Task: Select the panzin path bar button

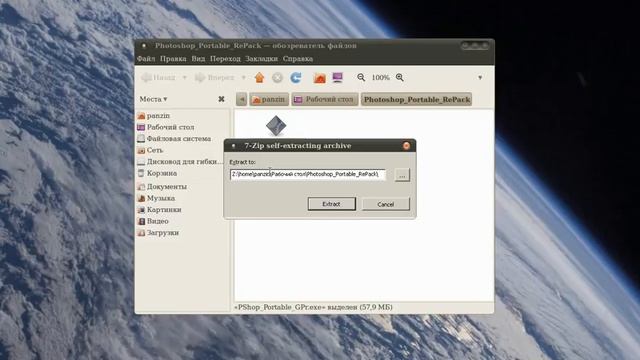Action: (269, 99)
